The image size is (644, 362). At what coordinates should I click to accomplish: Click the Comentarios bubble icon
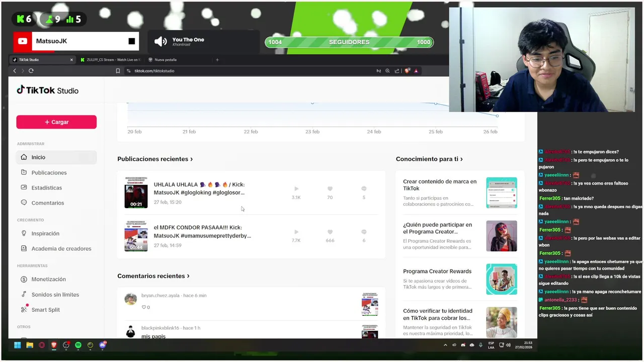pyautogui.click(x=24, y=203)
